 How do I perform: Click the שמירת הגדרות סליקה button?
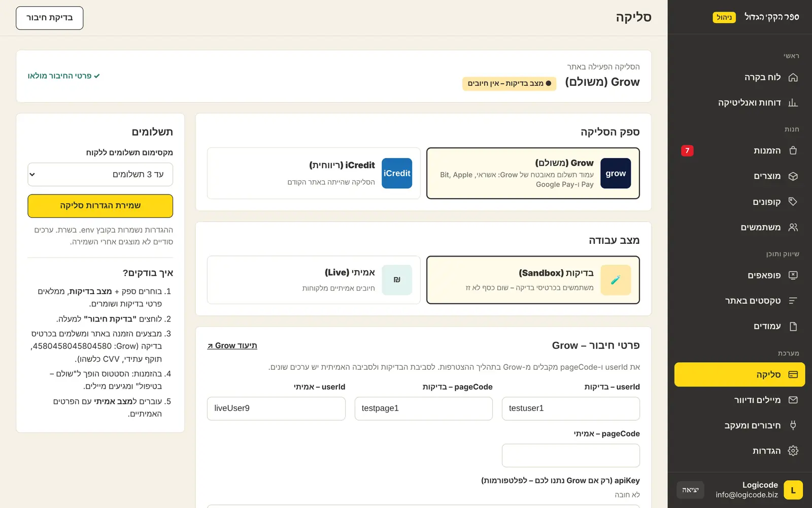point(100,206)
